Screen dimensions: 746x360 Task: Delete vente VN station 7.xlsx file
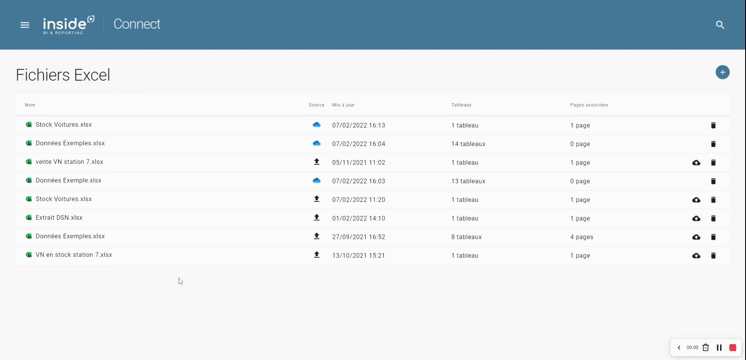[x=713, y=163]
